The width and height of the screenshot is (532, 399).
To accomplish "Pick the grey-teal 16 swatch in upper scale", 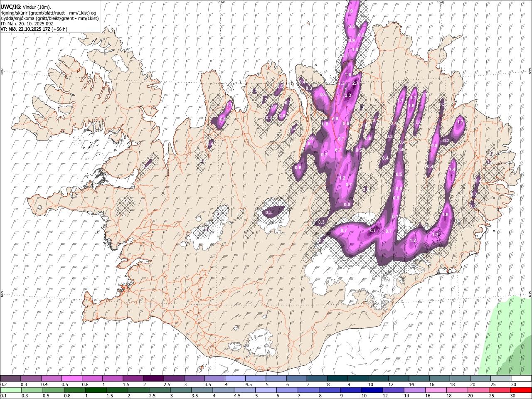I will [x=440, y=378].
